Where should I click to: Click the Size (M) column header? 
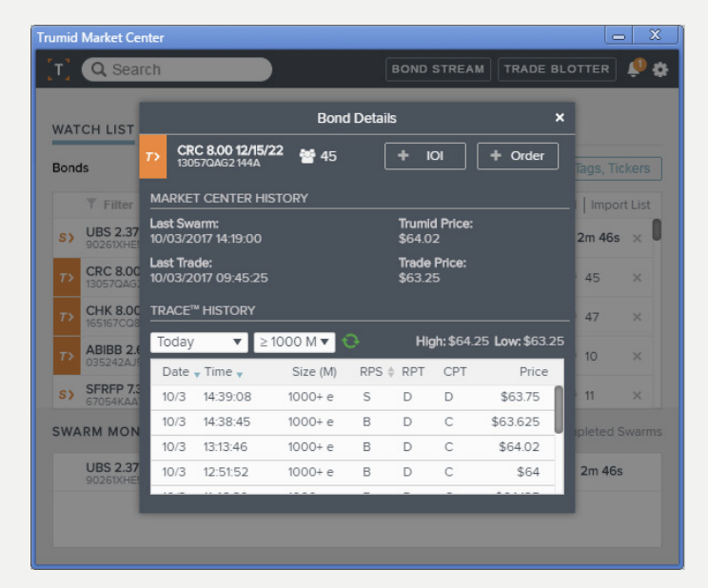point(314,372)
